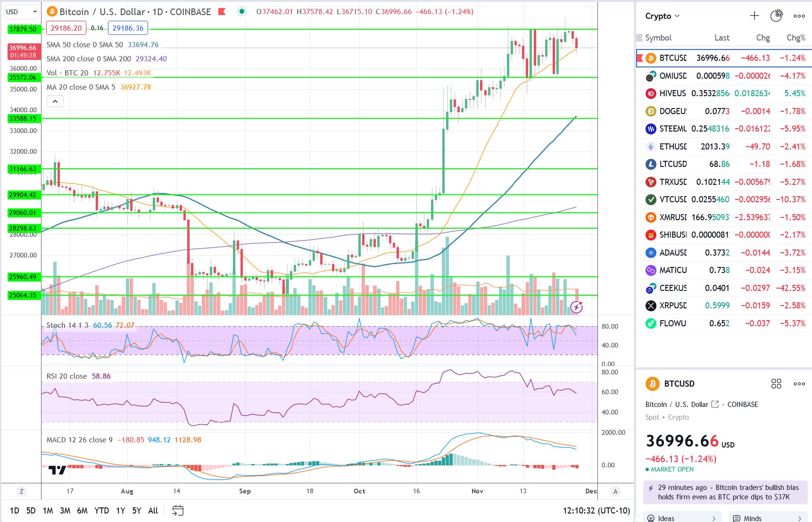
Task: Click the green VTC coin icon
Action: [651, 199]
